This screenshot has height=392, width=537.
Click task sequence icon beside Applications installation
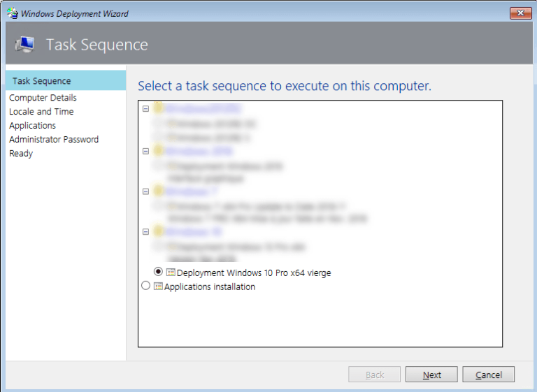[x=158, y=286]
